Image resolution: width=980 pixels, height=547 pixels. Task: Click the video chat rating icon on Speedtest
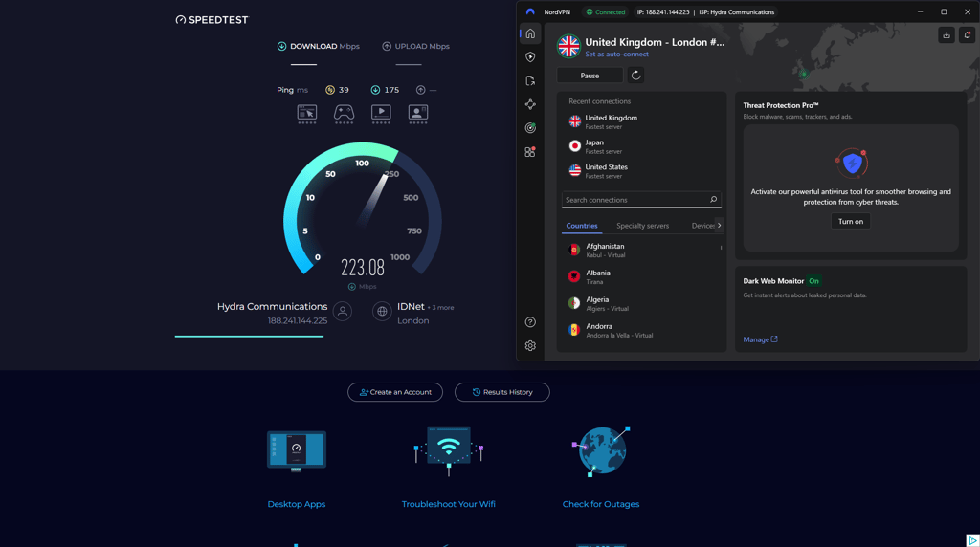point(418,114)
